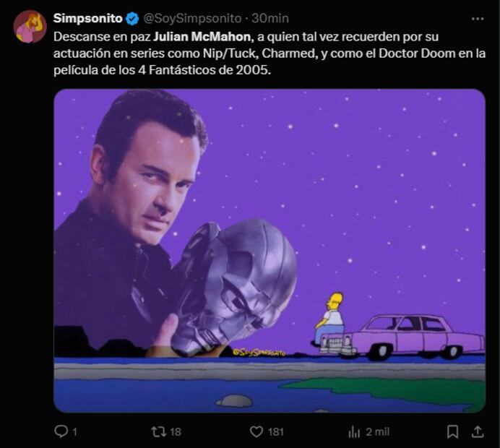Open the Simpsonito profile avatar
Screen dimensions: 500x448
coord(30,27)
